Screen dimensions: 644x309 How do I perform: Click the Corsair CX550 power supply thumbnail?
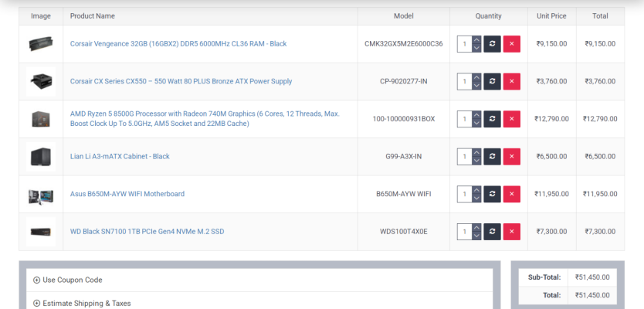pyautogui.click(x=41, y=81)
